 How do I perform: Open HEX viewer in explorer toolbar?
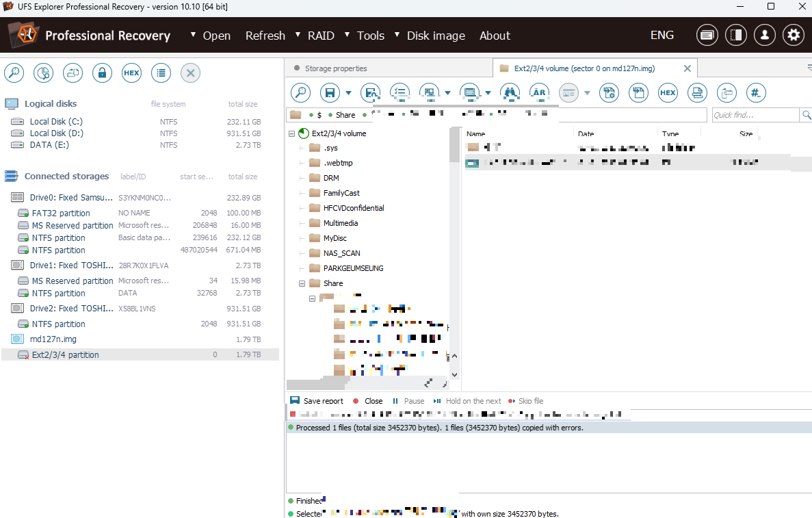point(668,93)
